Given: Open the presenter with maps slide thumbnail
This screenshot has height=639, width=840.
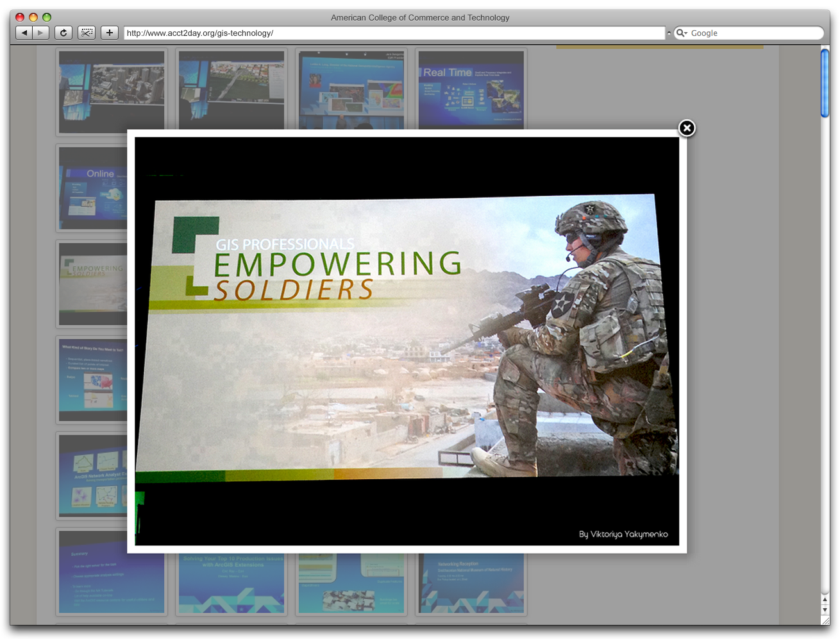Looking at the screenshot, I should [x=351, y=91].
